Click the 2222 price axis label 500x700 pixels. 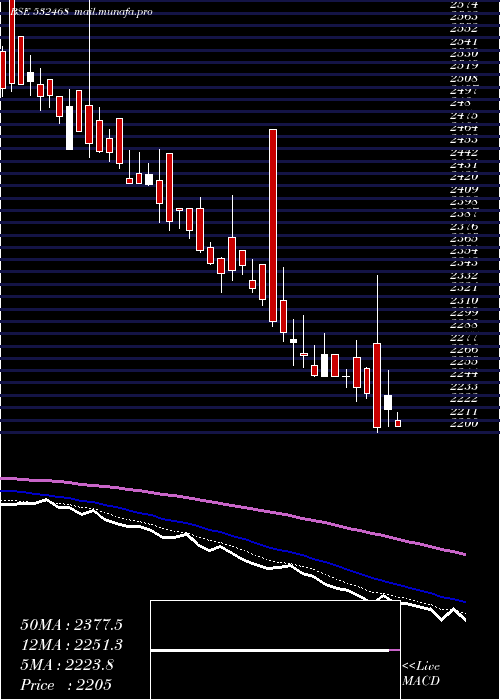pyautogui.click(x=464, y=398)
